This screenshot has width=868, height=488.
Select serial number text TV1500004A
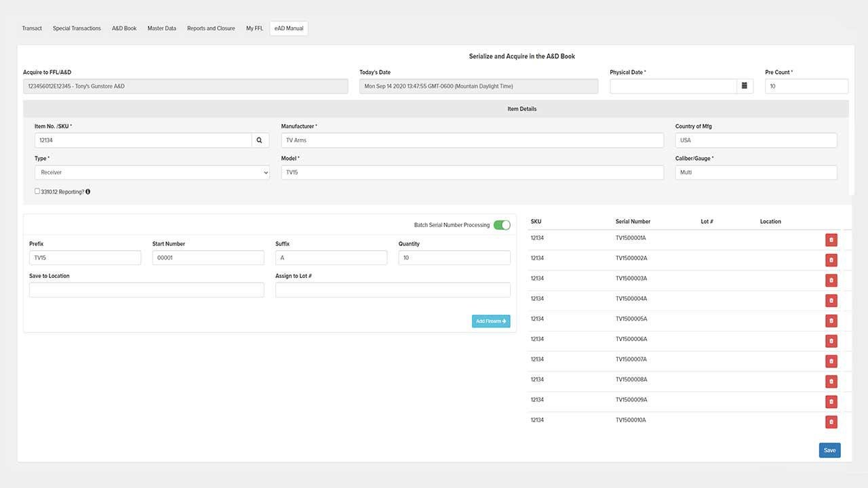click(x=631, y=299)
